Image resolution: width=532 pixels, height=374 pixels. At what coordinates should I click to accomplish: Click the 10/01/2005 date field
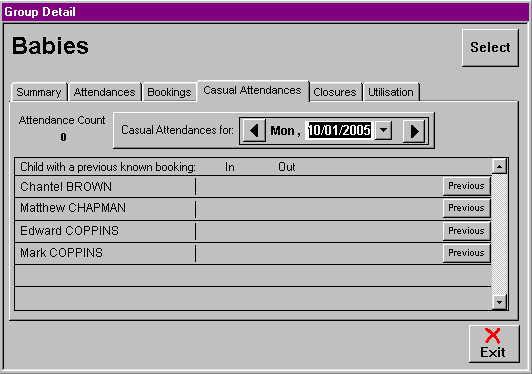pyautogui.click(x=339, y=130)
